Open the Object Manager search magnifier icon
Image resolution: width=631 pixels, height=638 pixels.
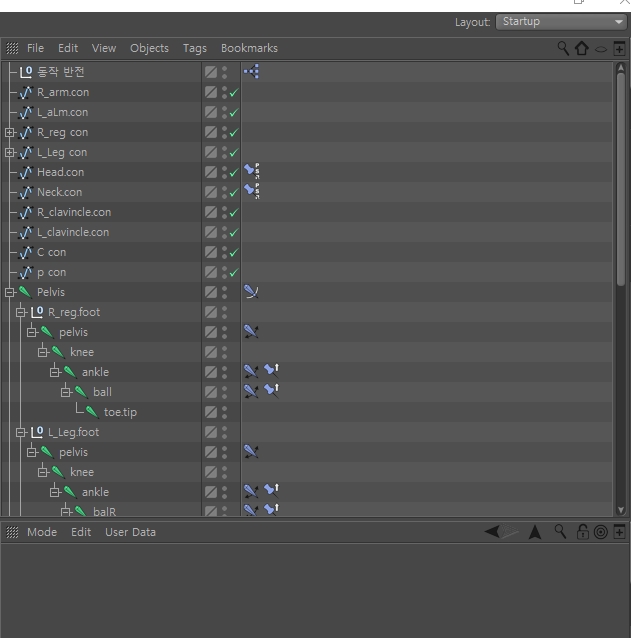click(x=563, y=48)
